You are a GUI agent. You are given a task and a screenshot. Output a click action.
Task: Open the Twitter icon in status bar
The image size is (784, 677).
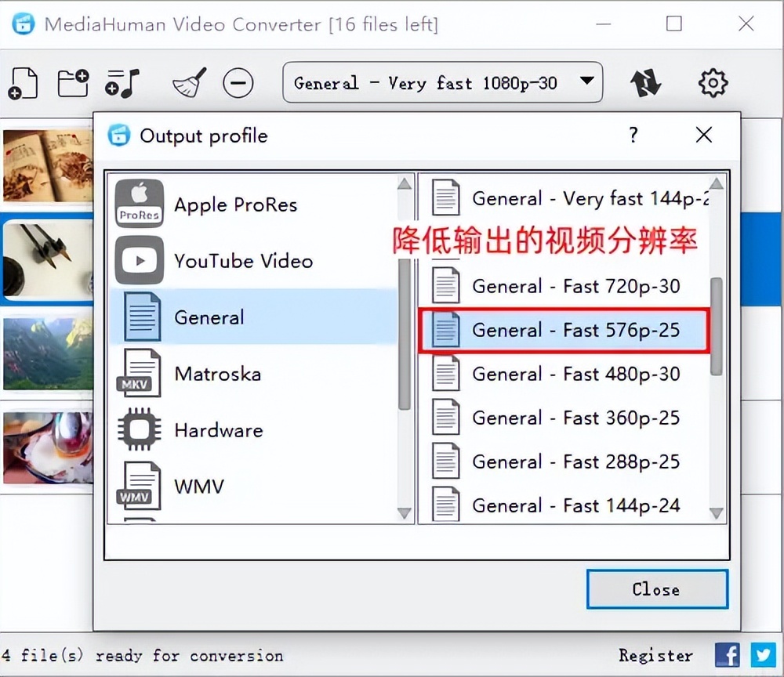[x=762, y=655]
